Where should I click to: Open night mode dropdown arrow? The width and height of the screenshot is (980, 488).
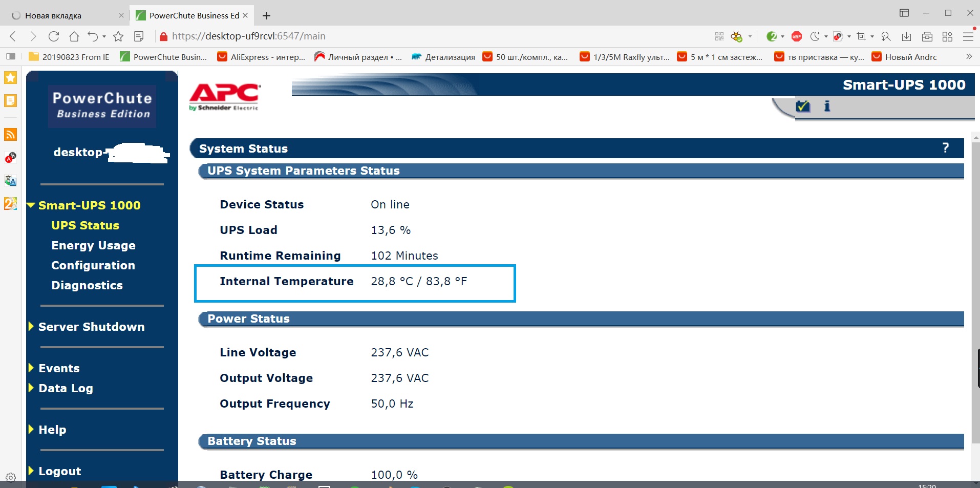click(826, 36)
